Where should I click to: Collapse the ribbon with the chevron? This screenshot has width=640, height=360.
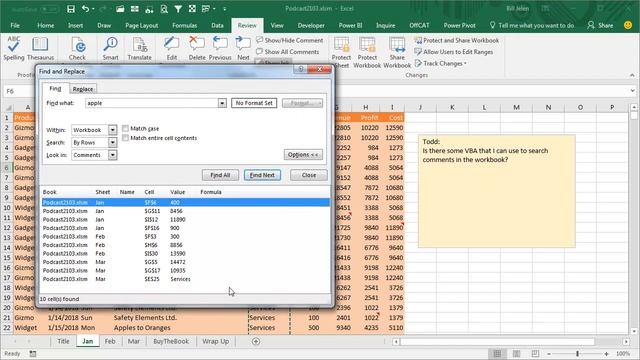(632, 75)
